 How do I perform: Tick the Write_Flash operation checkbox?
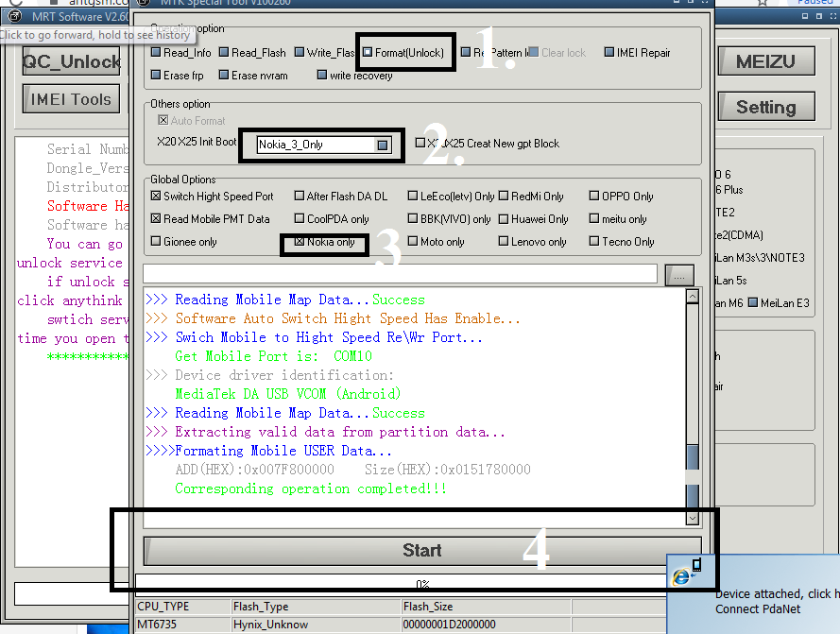coord(300,53)
